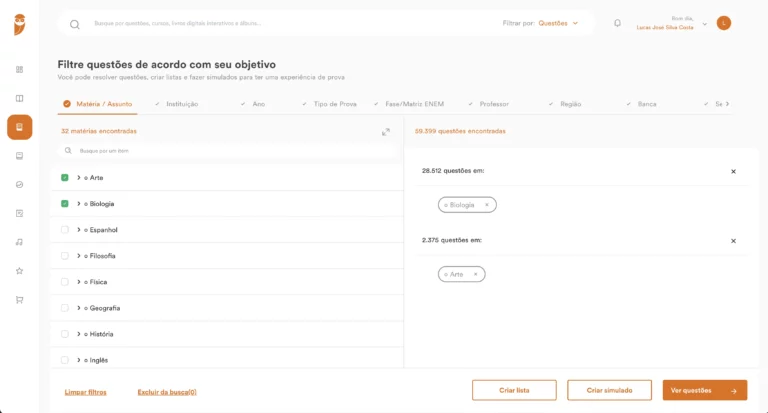Expand the subject list panel with the arrows icon
Image resolution: width=768 pixels, height=413 pixels.
click(x=386, y=132)
